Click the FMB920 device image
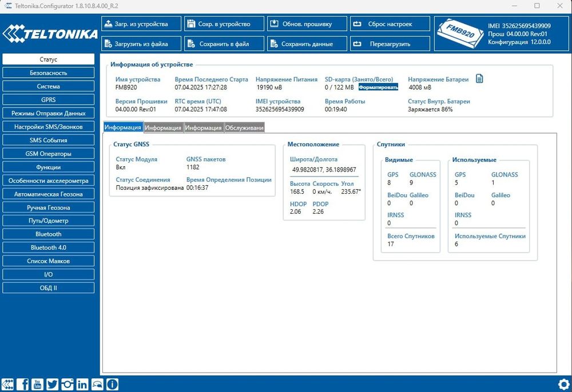This screenshot has width=572, height=392. point(460,34)
